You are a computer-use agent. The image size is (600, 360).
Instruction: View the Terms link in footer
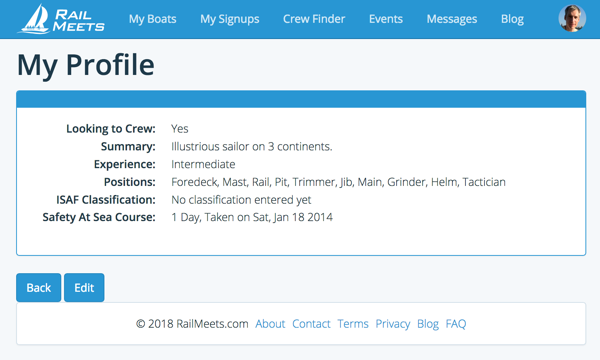pos(353,324)
